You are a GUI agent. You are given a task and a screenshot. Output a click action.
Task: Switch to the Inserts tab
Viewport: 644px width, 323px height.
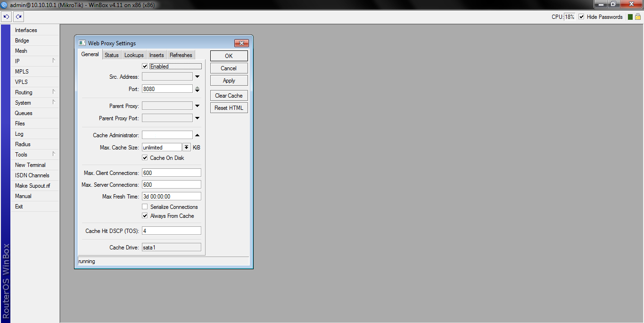pyautogui.click(x=157, y=55)
